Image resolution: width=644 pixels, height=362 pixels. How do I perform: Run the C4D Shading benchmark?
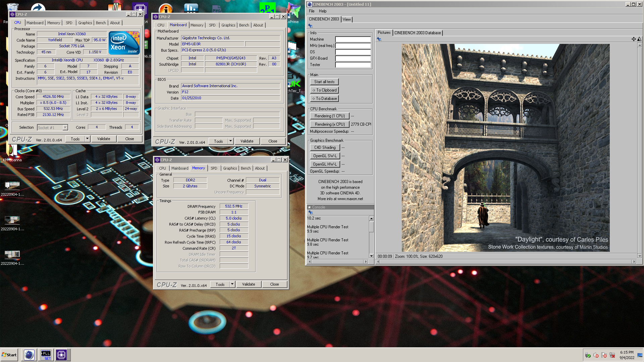pos(325,147)
